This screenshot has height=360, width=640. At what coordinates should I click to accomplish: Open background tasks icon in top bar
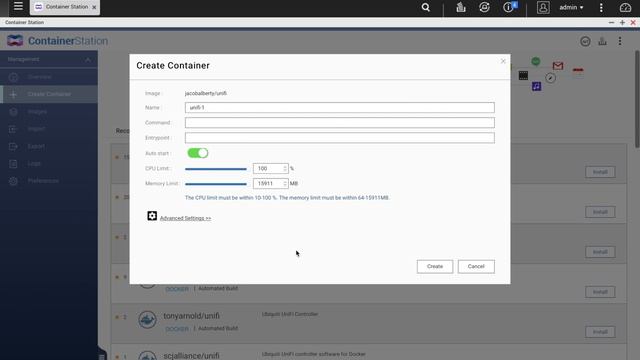(461, 7)
